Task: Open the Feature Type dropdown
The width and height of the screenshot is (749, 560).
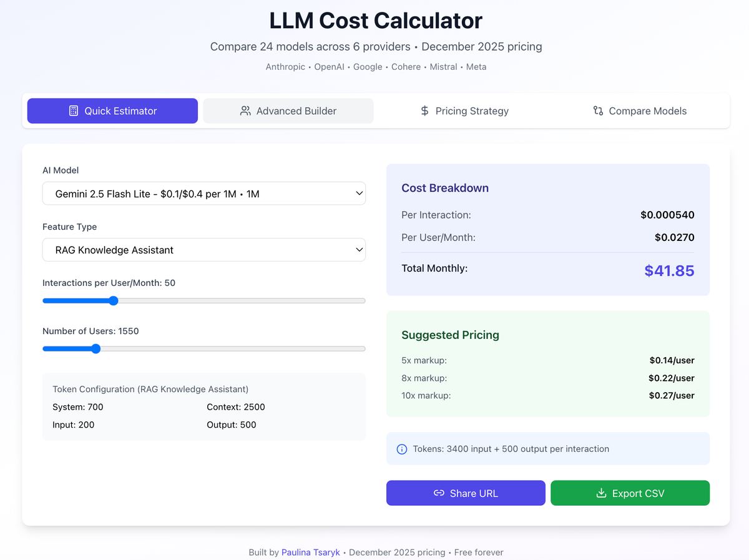Action: [204, 250]
